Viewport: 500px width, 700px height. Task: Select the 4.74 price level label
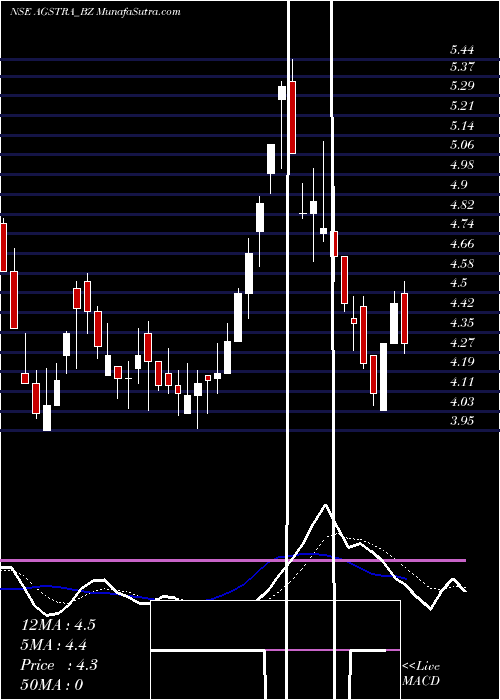pos(462,224)
